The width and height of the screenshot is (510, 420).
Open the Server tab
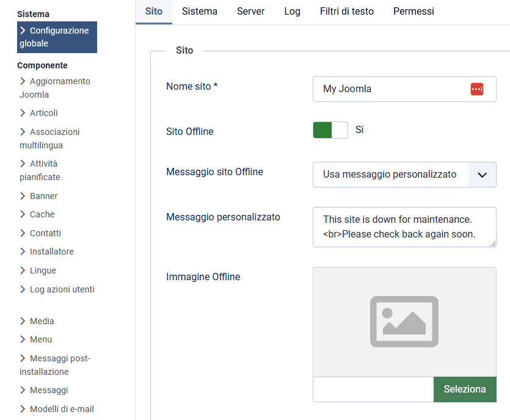point(250,12)
